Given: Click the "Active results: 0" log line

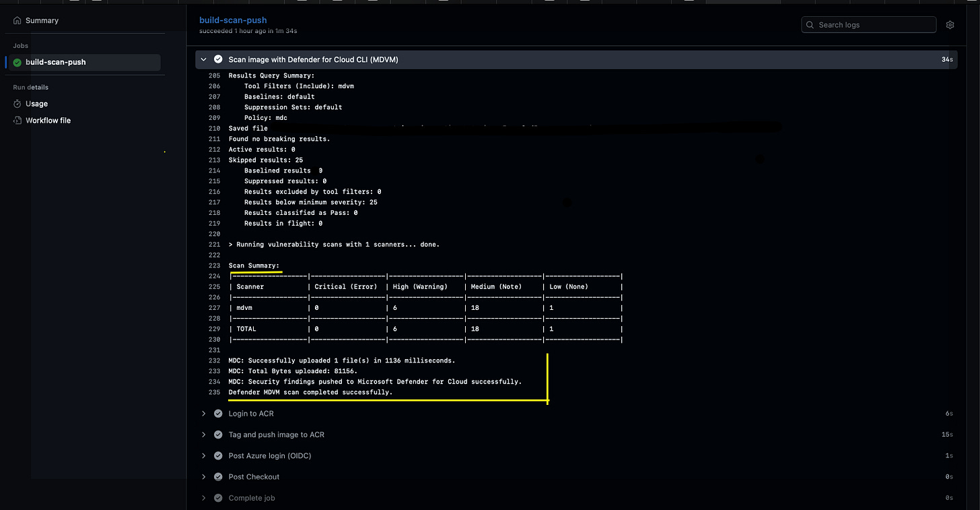Looking at the screenshot, I should (262, 150).
